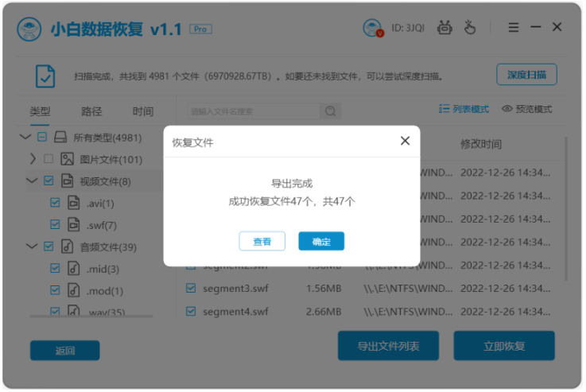Viewport: 586px width, 392px height.
Task: Click the file name search input field
Action: 254,111
